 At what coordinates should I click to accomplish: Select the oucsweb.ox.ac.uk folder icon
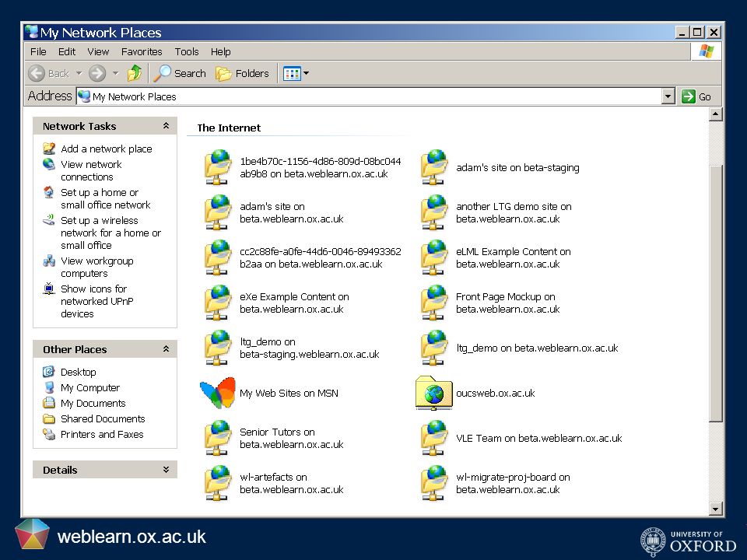tap(434, 393)
